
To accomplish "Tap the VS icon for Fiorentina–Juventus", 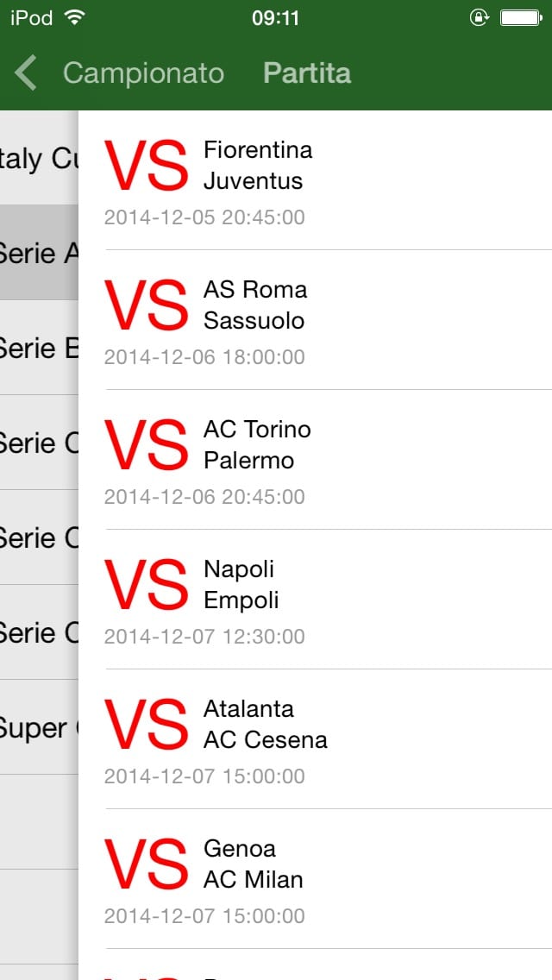I will coord(146,166).
